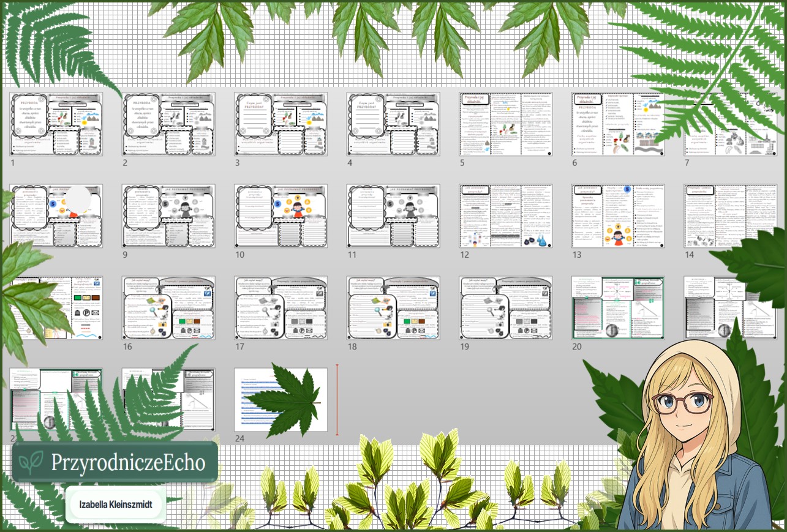787x532 pixels.
Task: Choose slide 19 thumbnail
Action: (x=506, y=308)
